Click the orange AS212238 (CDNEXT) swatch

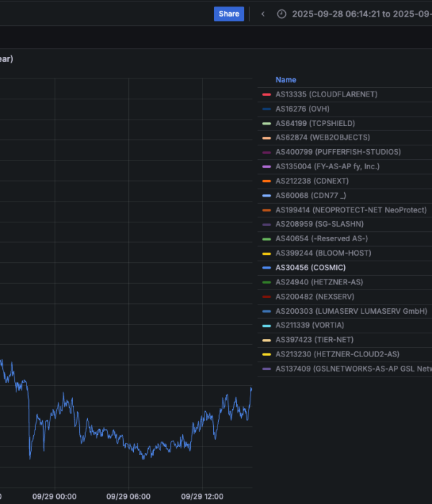[x=266, y=181]
